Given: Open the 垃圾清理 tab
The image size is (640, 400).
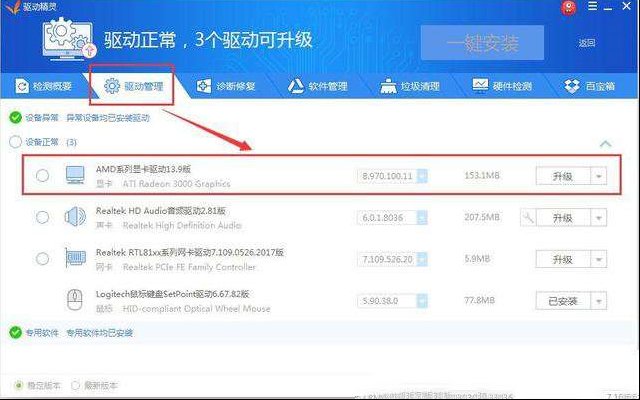Looking at the screenshot, I should click(410, 86).
